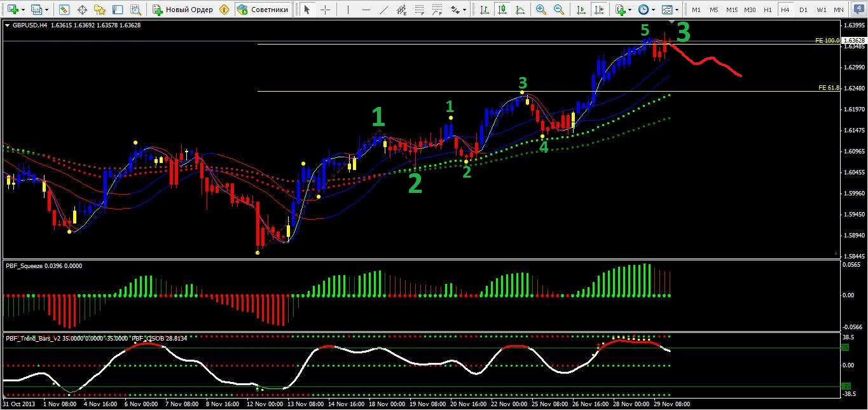The width and height of the screenshot is (868, 410).
Task: Zoom in on the chart
Action: coord(541,10)
